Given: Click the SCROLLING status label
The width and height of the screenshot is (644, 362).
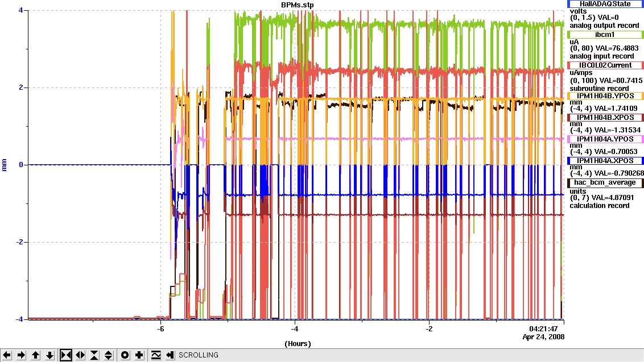Looking at the screenshot, I should point(199,355).
